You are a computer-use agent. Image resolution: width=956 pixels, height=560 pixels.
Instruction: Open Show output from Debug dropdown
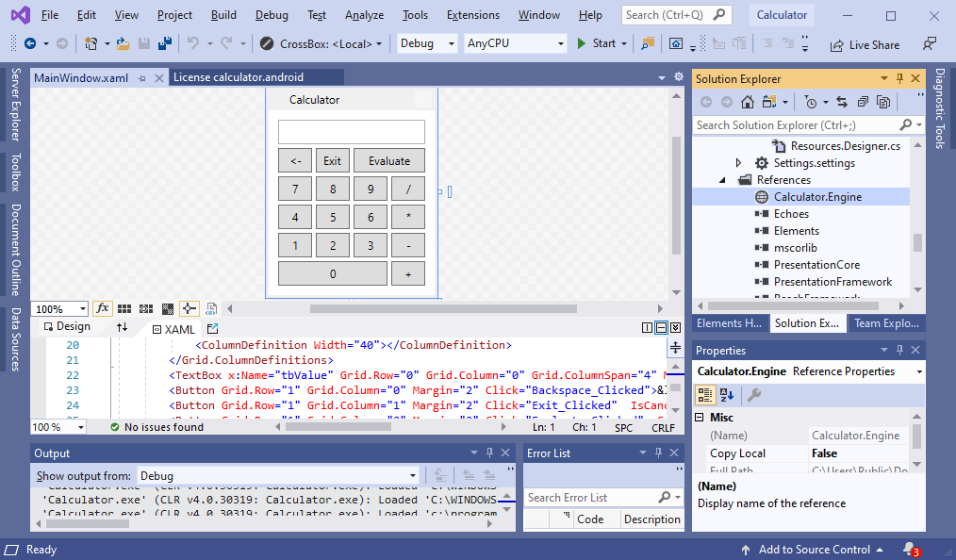(413, 476)
